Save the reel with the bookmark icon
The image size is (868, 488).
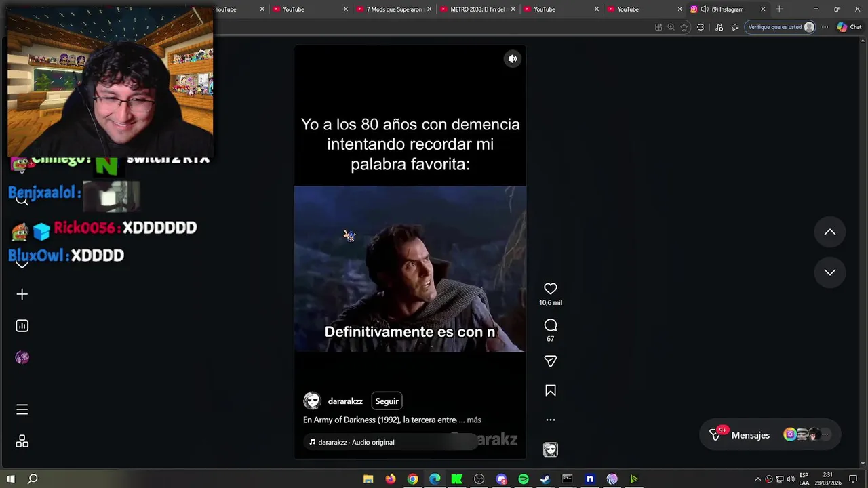point(551,390)
